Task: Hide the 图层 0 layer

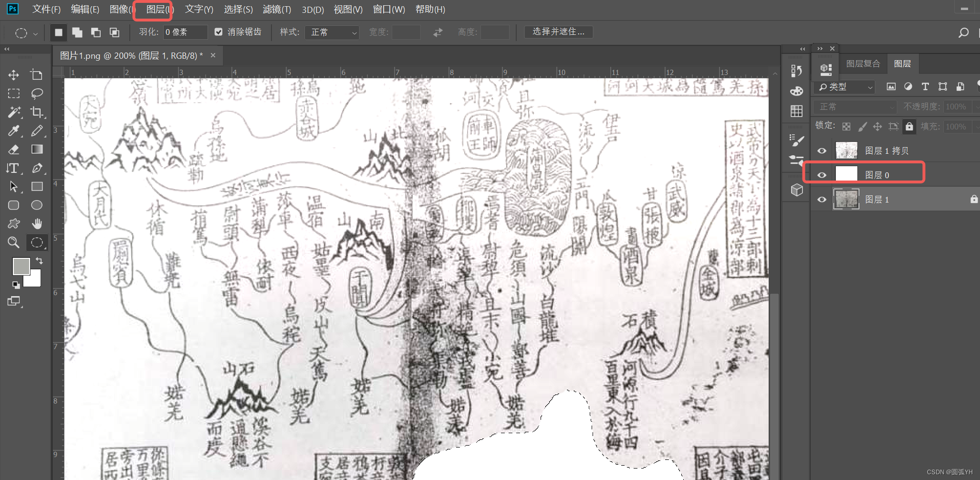Action: pos(822,175)
